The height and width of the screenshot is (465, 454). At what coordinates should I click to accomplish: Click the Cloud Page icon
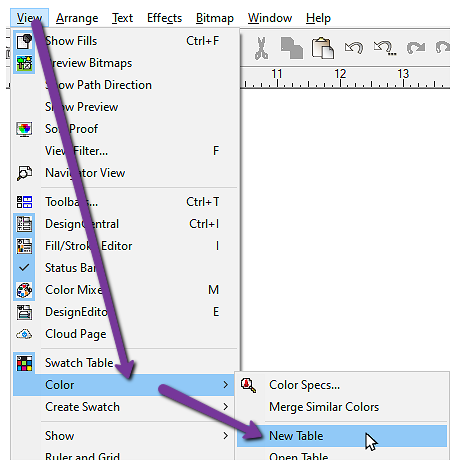coord(24,334)
